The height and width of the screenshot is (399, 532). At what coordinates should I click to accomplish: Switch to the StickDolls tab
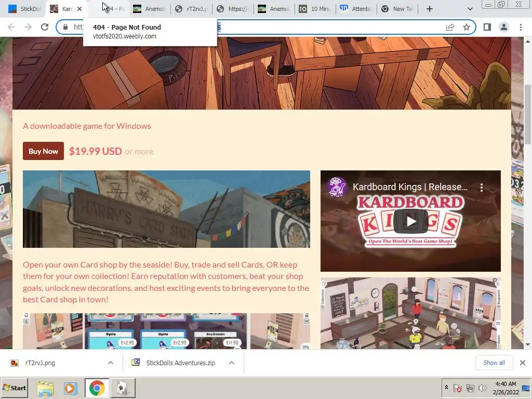click(x=24, y=9)
